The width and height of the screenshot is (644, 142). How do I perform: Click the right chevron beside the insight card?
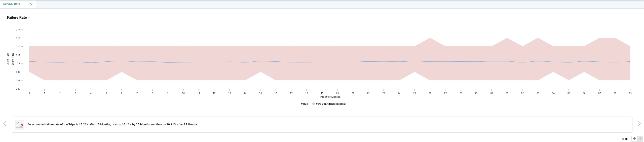click(x=639, y=124)
